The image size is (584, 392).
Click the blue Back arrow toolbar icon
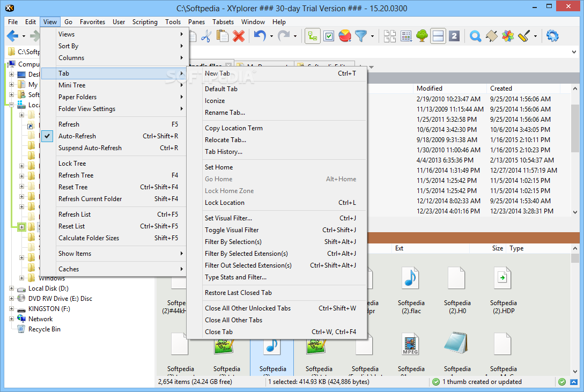click(12, 36)
